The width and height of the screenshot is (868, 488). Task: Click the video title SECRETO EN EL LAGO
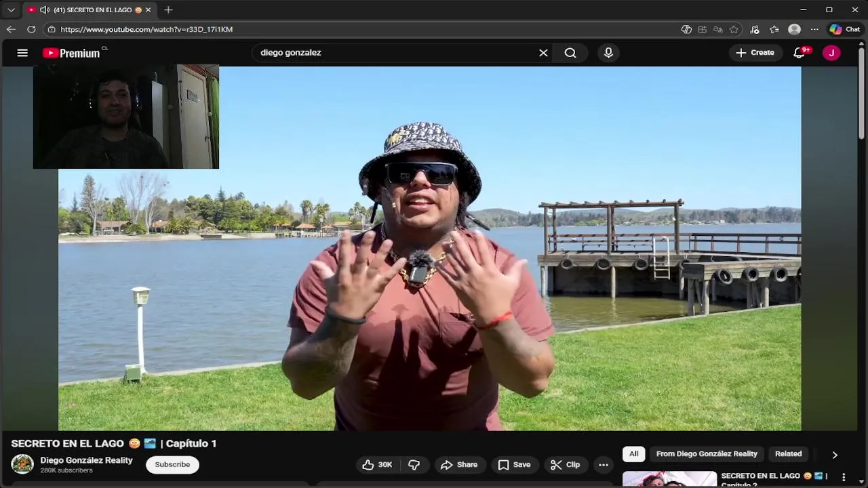click(114, 443)
